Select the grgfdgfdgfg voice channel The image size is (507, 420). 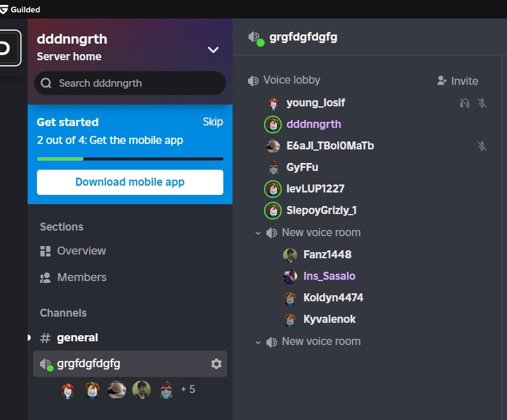point(89,363)
